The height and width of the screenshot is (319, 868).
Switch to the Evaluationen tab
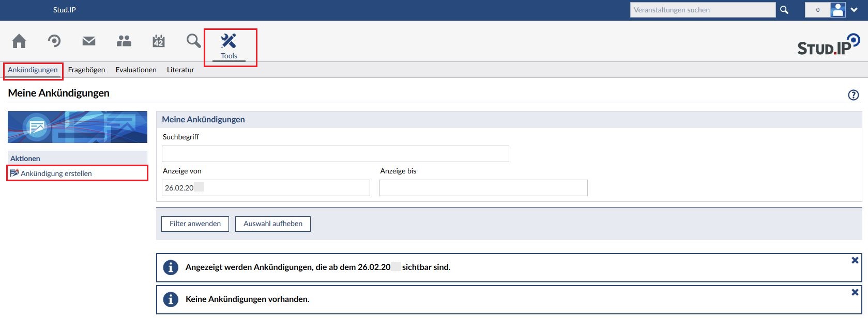point(136,70)
